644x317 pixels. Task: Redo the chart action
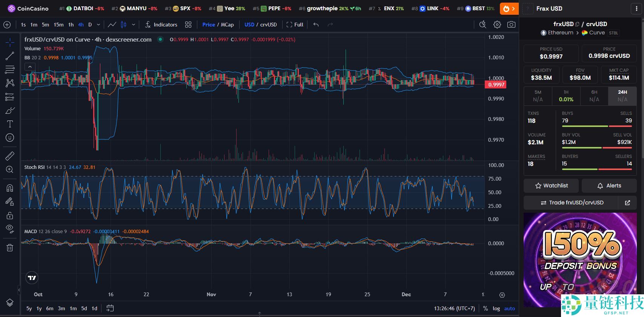coord(330,25)
